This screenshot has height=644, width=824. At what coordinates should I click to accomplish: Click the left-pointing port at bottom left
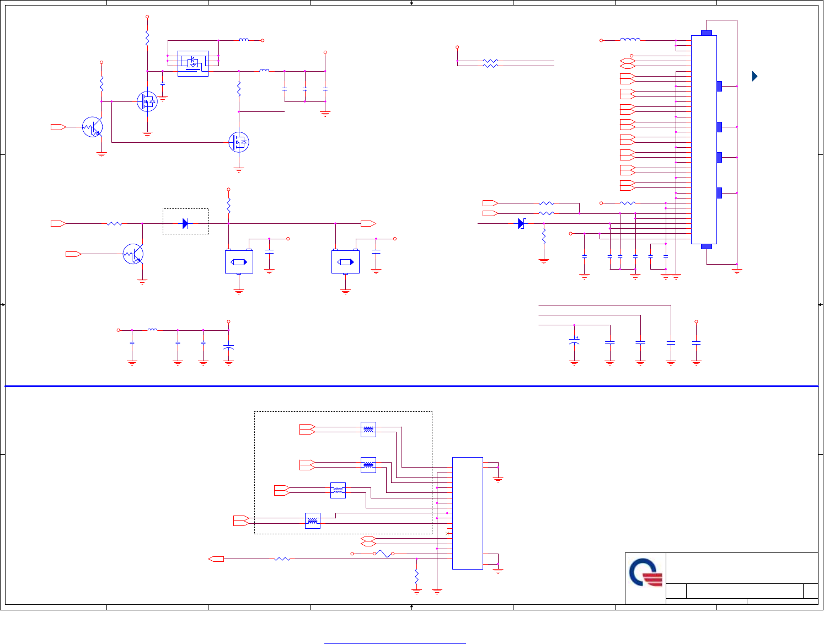point(216,559)
